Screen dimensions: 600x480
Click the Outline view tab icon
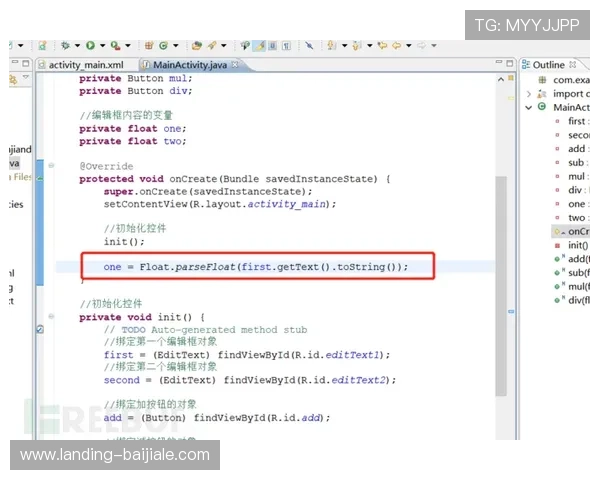pos(526,65)
